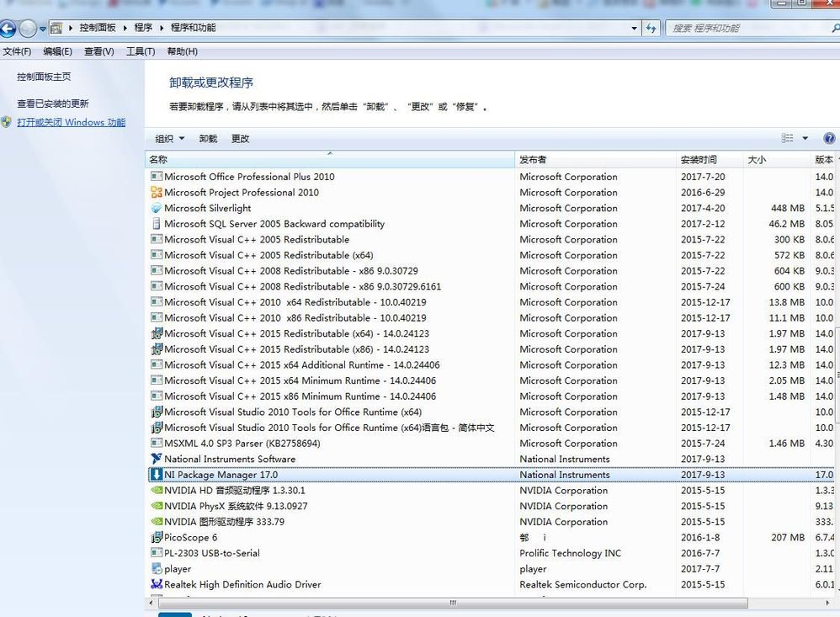Open the 帮助(H) menu
The image size is (840, 617).
tap(182, 51)
